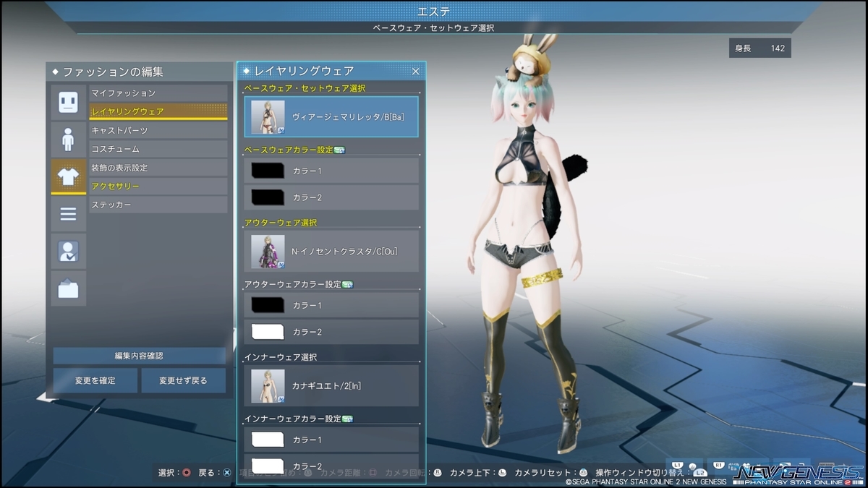Open ステッカー menu entry
This screenshot has width=868, height=488.
(x=158, y=205)
